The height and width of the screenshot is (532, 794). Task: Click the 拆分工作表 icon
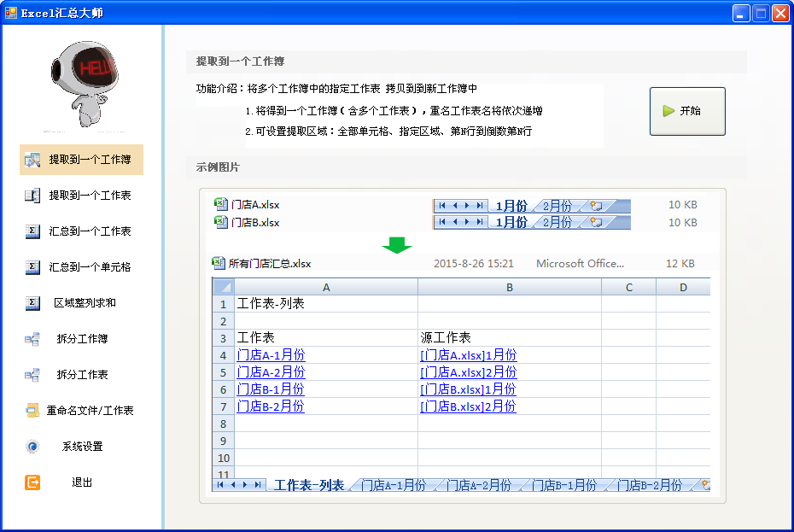coord(32,375)
